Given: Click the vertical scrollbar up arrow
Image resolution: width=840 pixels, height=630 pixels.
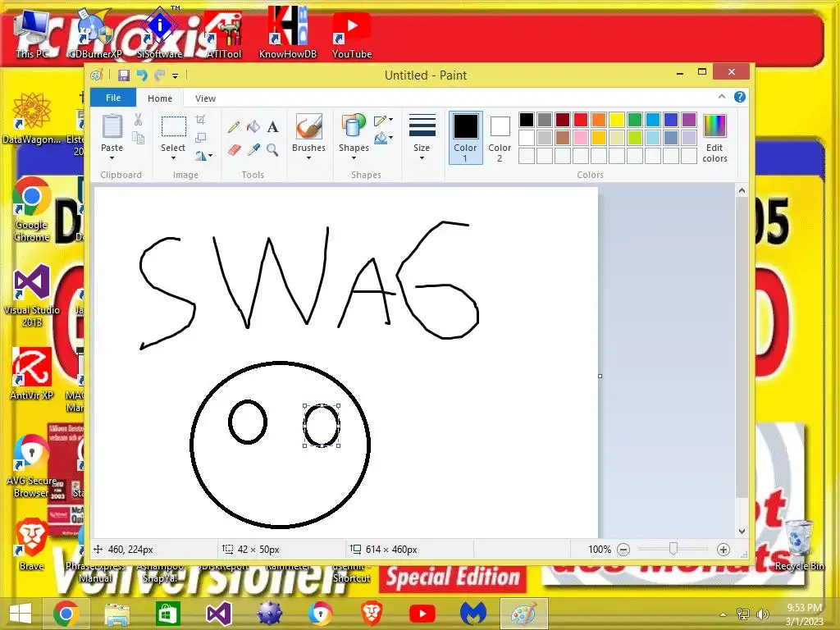Looking at the screenshot, I should [742, 190].
